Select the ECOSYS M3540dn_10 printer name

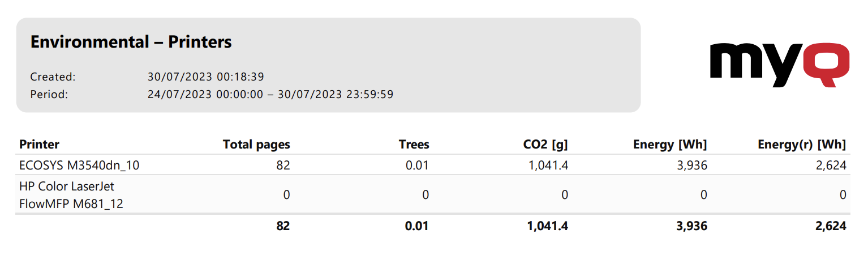click(79, 166)
